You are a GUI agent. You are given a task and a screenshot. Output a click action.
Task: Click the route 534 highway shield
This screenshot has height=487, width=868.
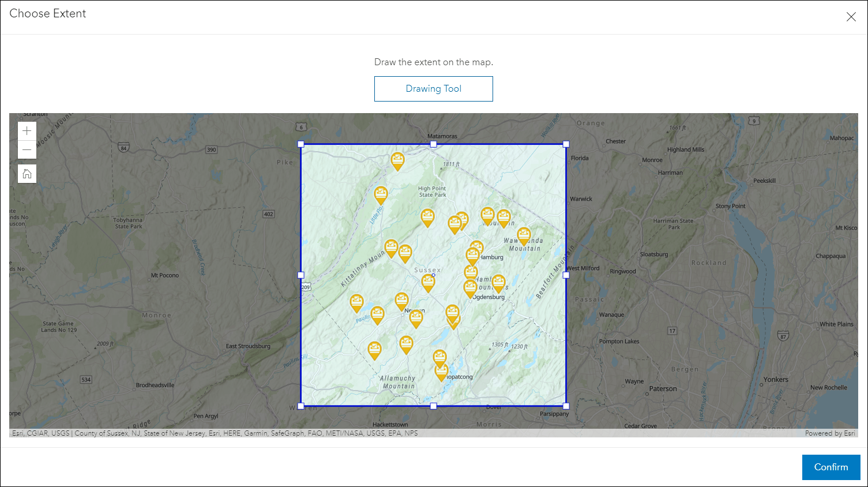[86, 380]
